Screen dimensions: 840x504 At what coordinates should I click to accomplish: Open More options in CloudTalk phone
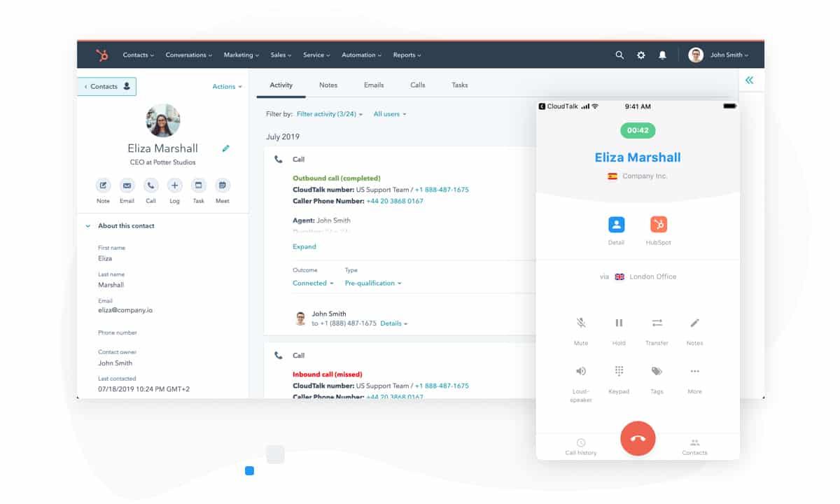point(694,371)
